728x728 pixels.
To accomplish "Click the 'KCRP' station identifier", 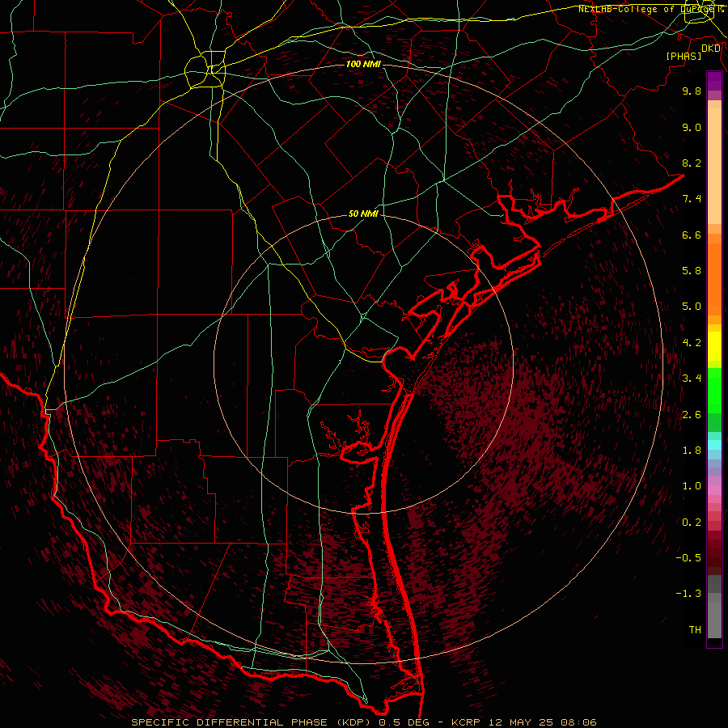I will [466, 722].
